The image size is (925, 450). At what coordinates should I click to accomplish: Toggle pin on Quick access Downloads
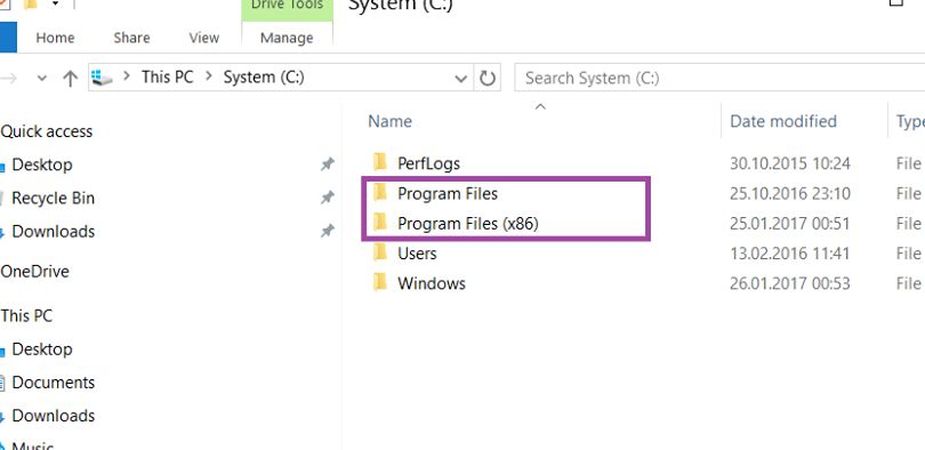pyautogui.click(x=327, y=231)
